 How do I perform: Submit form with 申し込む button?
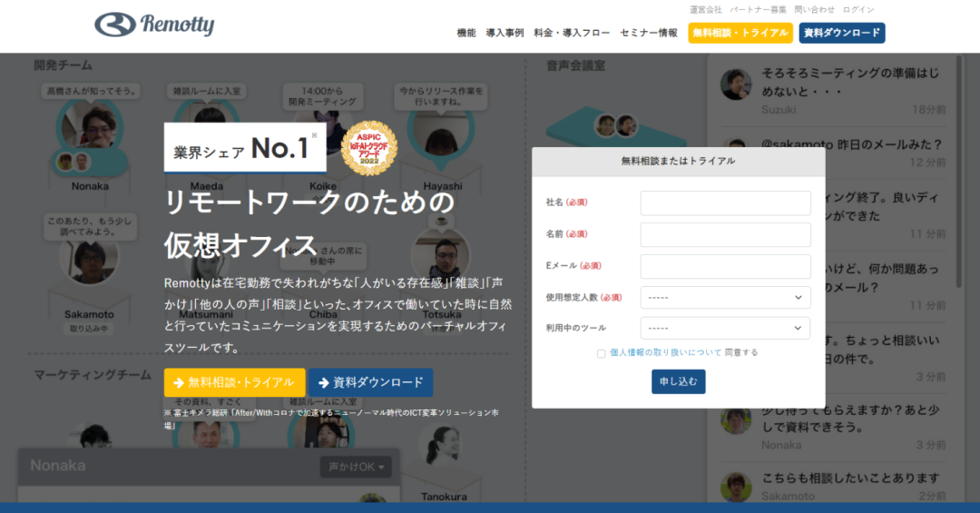click(x=678, y=381)
